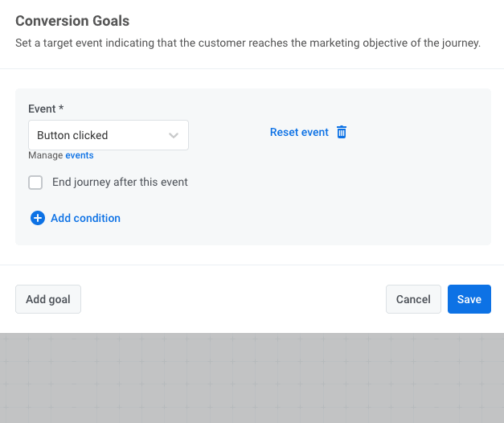Click the Add condition text link
Viewport: 504px width, 423px height.
(x=85, y=218)
